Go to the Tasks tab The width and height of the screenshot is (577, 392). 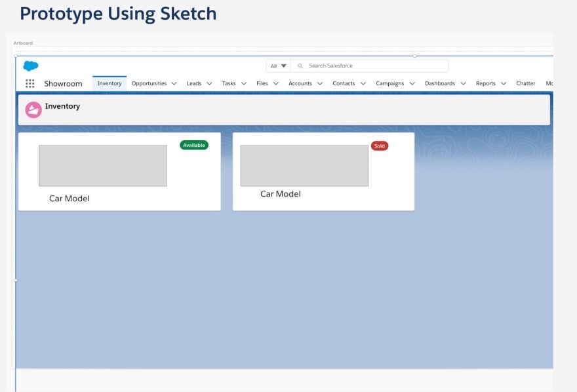click(x=229, y=83)
